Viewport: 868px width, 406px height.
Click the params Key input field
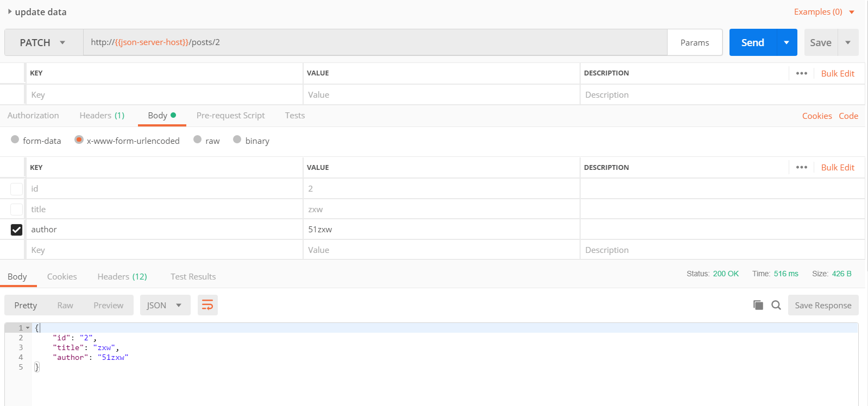coord(164,94)
